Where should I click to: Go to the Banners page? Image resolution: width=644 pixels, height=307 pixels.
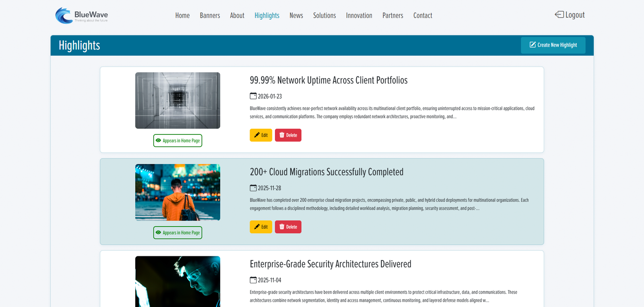pyautogui.click(x=210, y=15)
